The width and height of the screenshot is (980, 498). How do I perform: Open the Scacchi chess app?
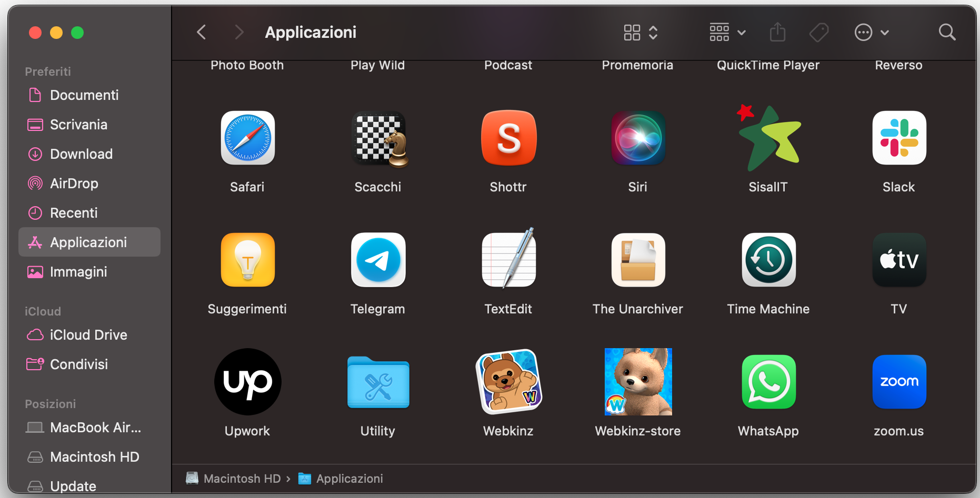(x=378, y=138)
